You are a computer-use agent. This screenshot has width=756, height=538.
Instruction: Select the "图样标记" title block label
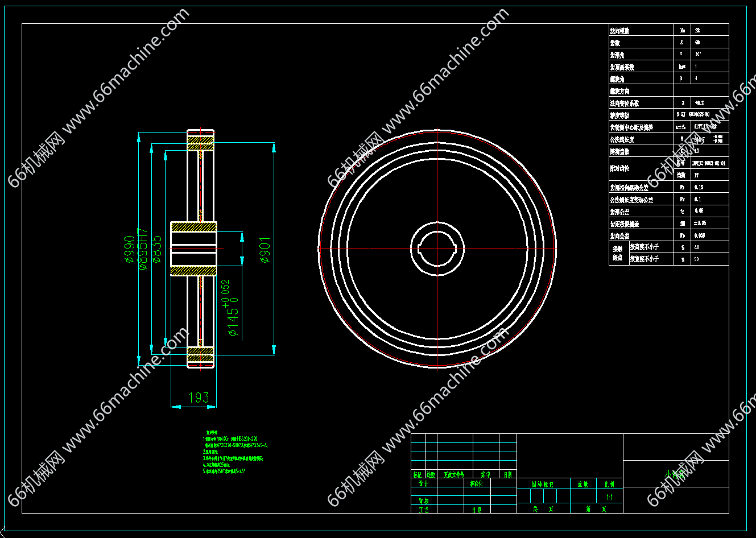pos(542,484)
